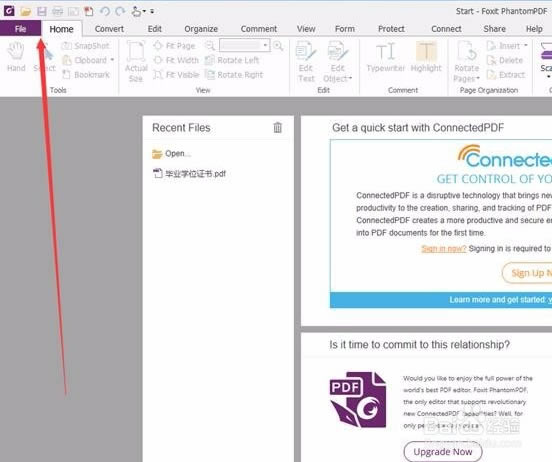Click the Foxit PhantomPDF application logo icon
The height and width of the screenshot is (462, 552).
tap(9, 11)
